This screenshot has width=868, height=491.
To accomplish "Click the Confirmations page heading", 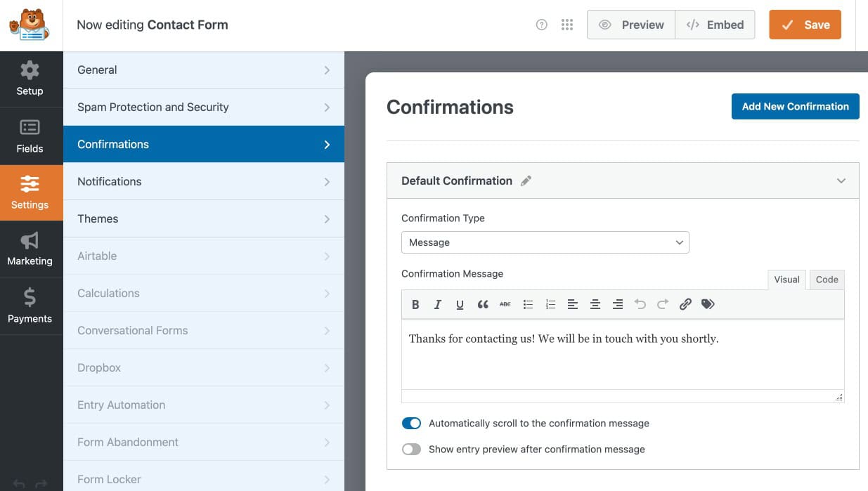I will coord(450,107).
